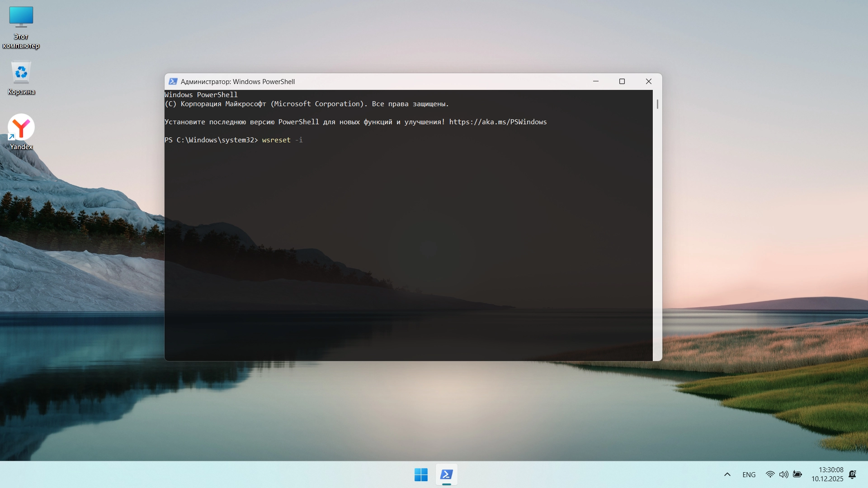Open the clock and date flyout
Screen dimensions: 868x488
coord(827,474)
